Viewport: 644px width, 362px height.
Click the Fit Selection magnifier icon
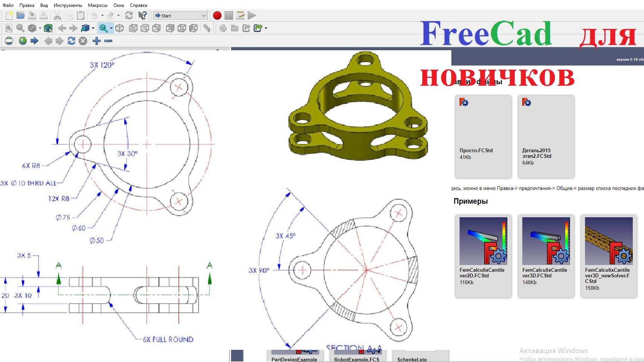tap(21, 28)
